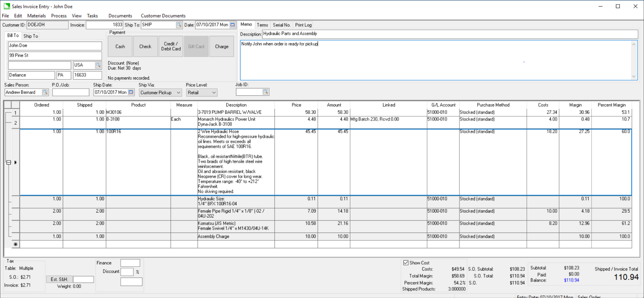The height and width of the screenshot is (298, 644).
Task: Click the Finance input field
Action: pos(130,263)
